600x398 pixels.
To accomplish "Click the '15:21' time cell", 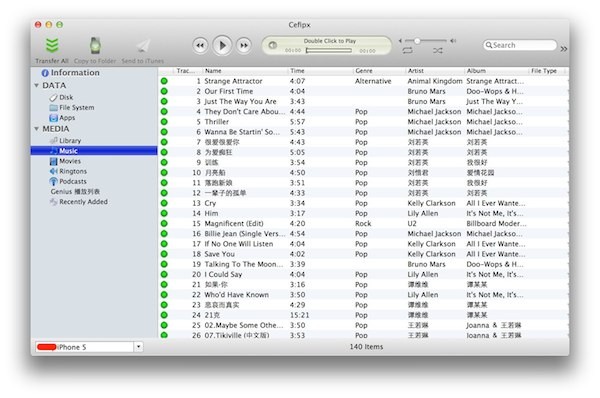I will [x=300, y=315].
